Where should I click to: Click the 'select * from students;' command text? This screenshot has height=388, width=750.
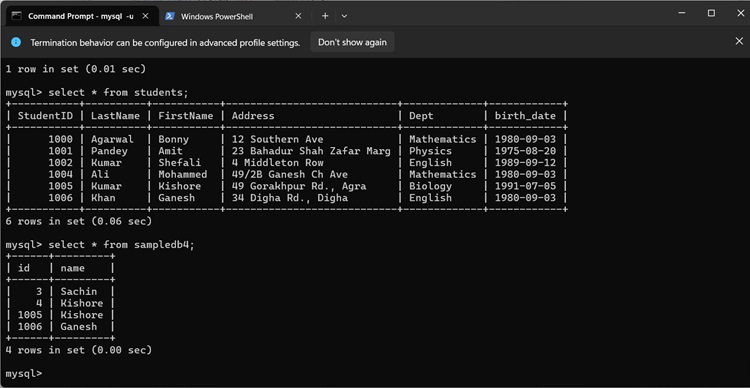click(x=119, y=92)
